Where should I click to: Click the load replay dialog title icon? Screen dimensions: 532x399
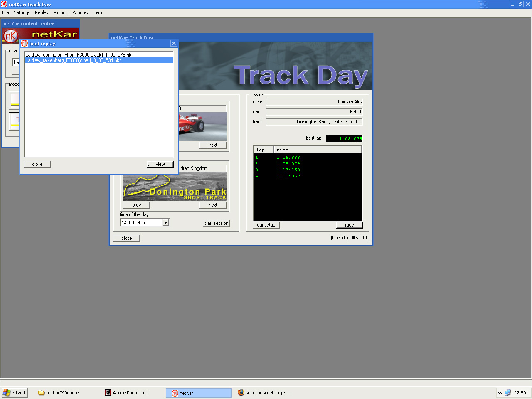point(25,43)
